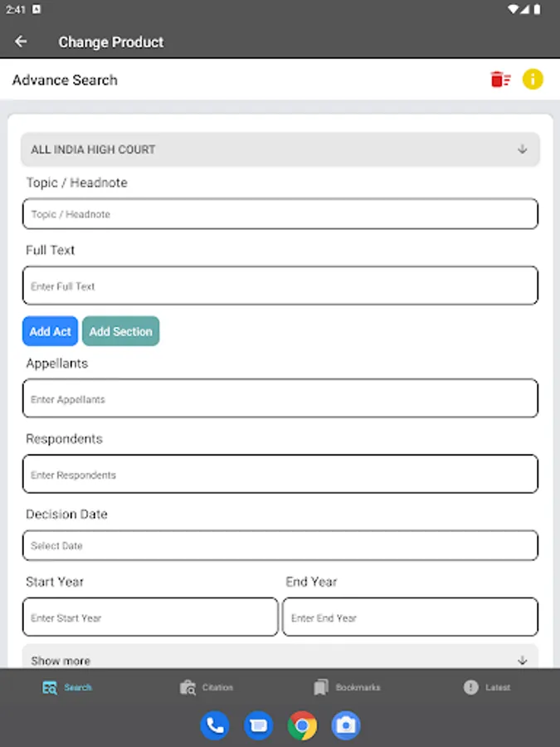This screenshot has height=747, width=560.
Task: Open the Messages app icon
Action: coord(258,725)
